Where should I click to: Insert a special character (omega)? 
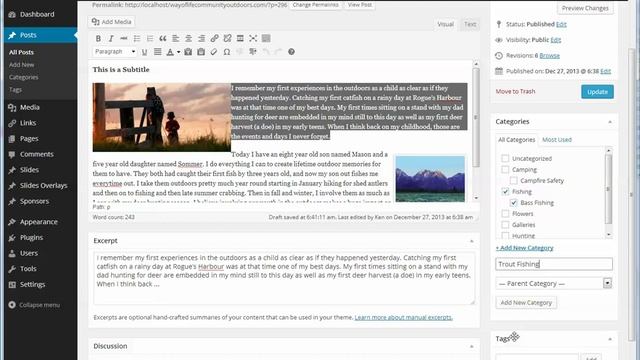(227, 52)
